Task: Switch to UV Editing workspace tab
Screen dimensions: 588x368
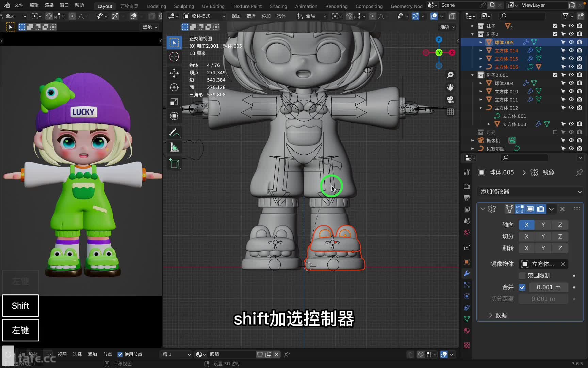Action: tap(213, 6)
